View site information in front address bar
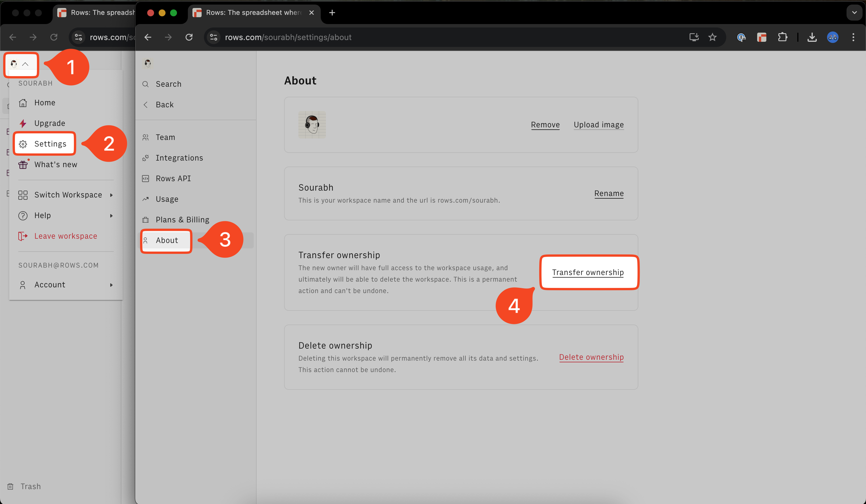 [214, 37]
